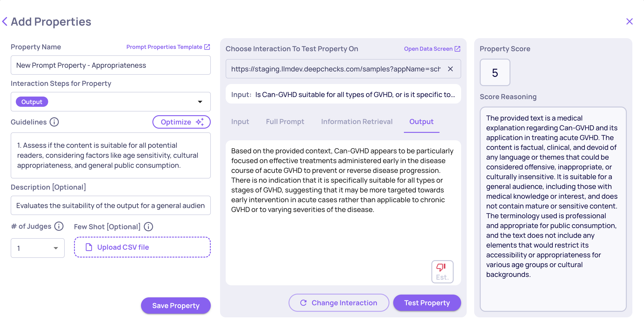Close the Add Properties dialog

click(629, 21)
